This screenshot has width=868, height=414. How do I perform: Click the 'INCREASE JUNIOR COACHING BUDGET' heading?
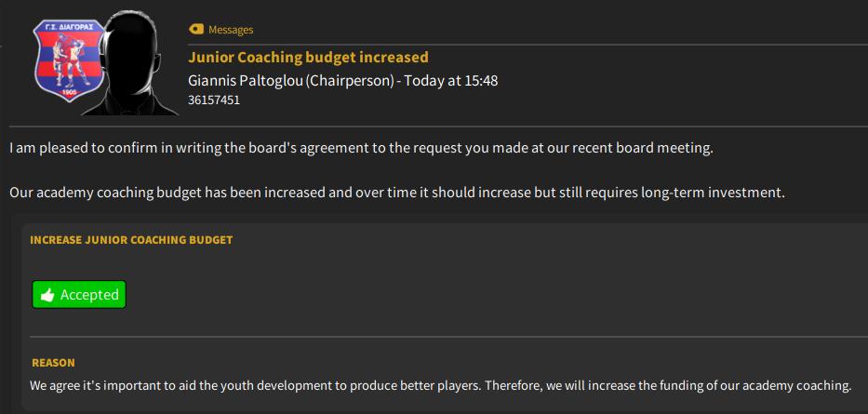coord(131,240)
